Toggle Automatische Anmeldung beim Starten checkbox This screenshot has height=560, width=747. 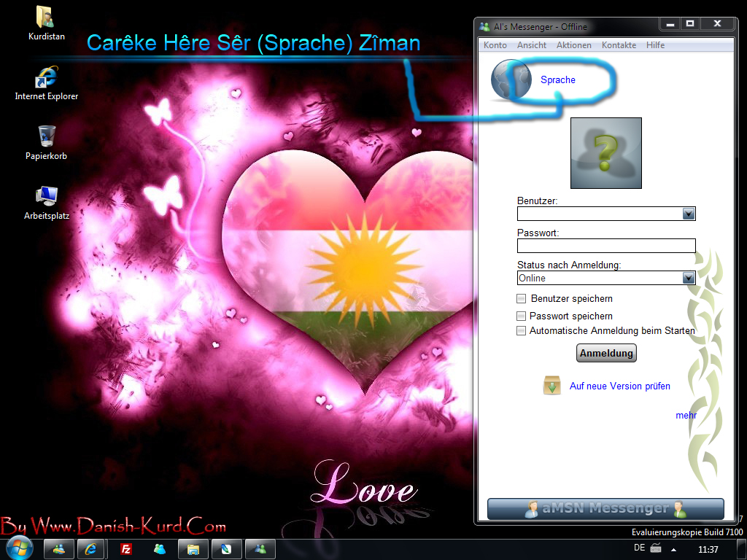click(522, 330)
